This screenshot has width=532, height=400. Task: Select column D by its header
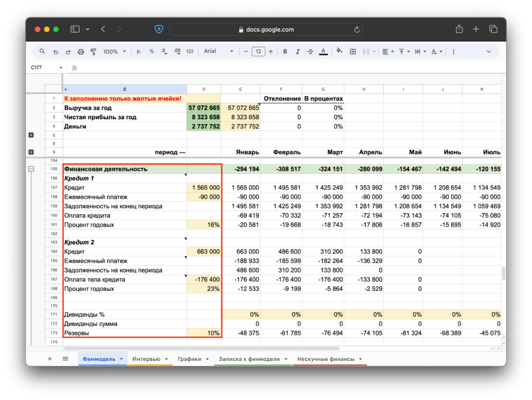[x=204, y=89]
